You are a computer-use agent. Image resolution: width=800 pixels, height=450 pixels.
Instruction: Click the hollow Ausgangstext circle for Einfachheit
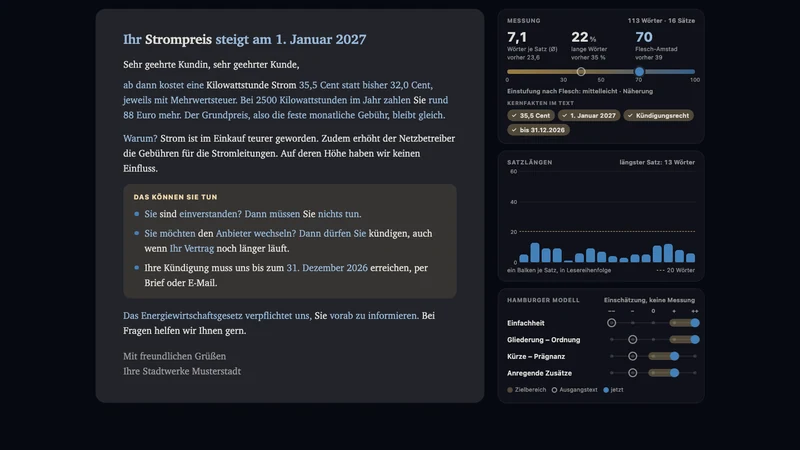(x=611, y=323)
